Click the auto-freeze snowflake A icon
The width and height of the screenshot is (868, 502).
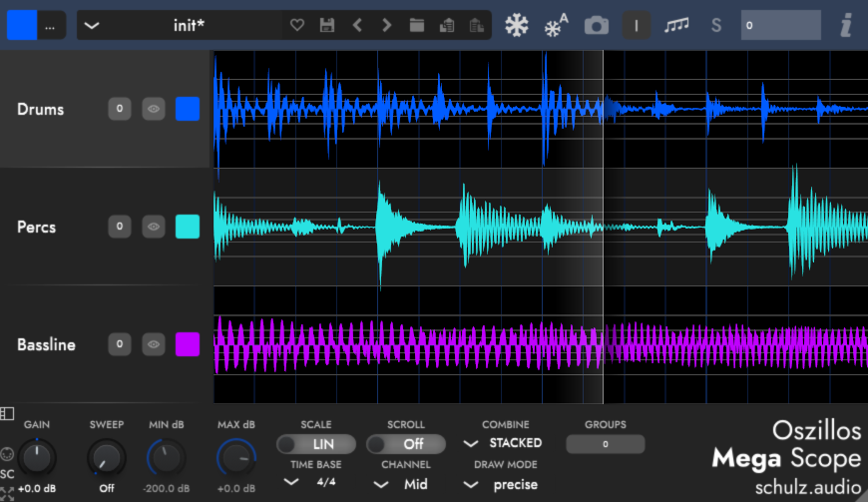(556, 26)
